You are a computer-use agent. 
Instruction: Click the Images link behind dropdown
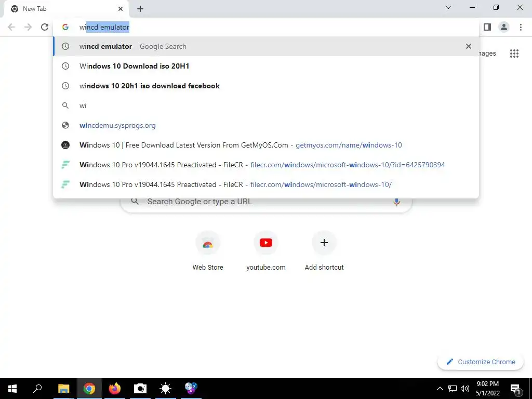click(x=487, y=54)
